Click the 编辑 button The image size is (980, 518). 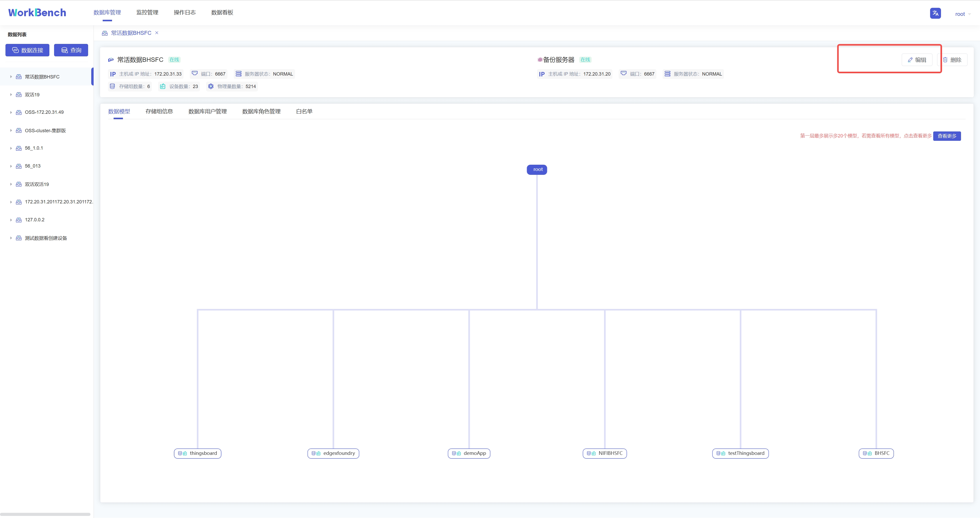917,60
